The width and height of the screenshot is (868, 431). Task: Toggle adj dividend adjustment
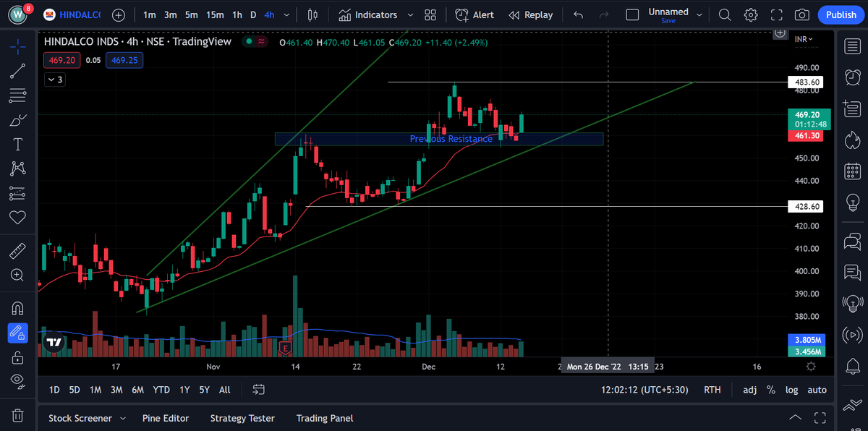click(x=750, y=390)
